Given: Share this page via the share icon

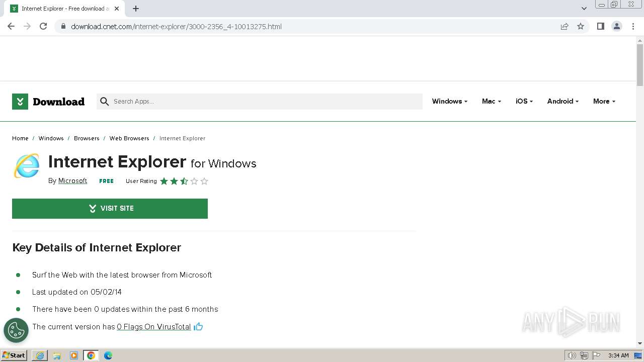Looking at the screenshot, I should [565, 26].
